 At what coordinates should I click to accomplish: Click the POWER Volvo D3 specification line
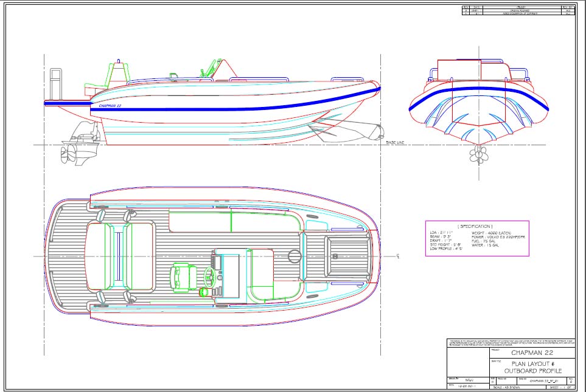pyautogui.click(x=496, y=236)
